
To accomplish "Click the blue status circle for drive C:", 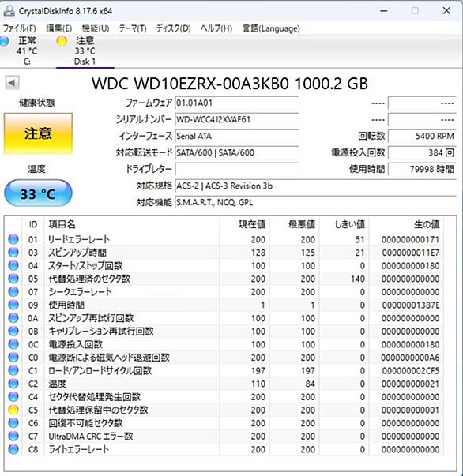I will click(4, 41).
